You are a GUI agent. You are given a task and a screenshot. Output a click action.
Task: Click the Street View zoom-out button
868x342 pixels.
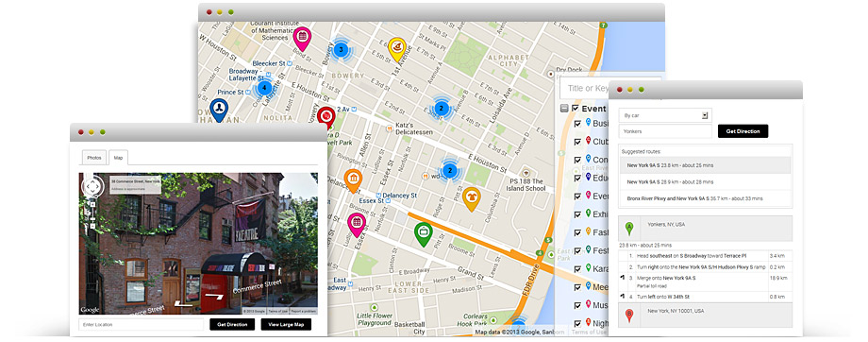pos(92,226)
